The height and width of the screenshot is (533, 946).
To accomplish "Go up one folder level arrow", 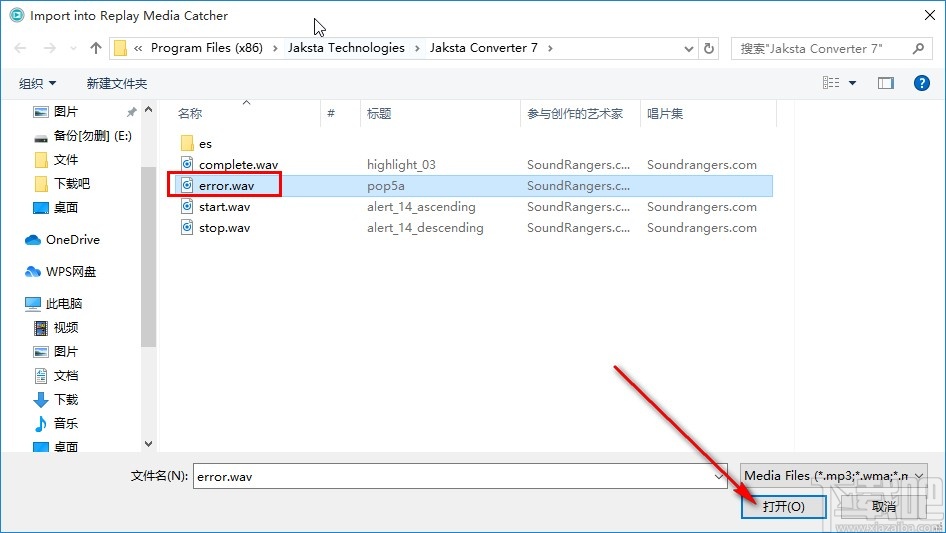I will [x=95, y=48].
